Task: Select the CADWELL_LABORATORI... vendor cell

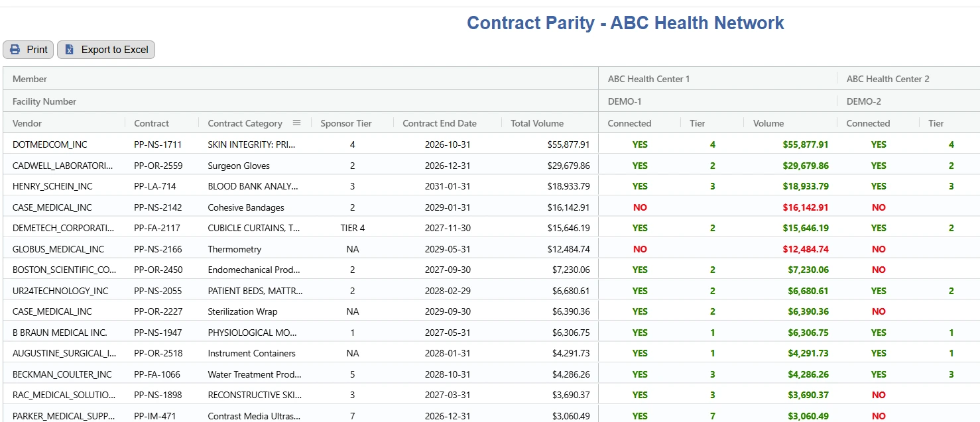Action: [63, 166]
